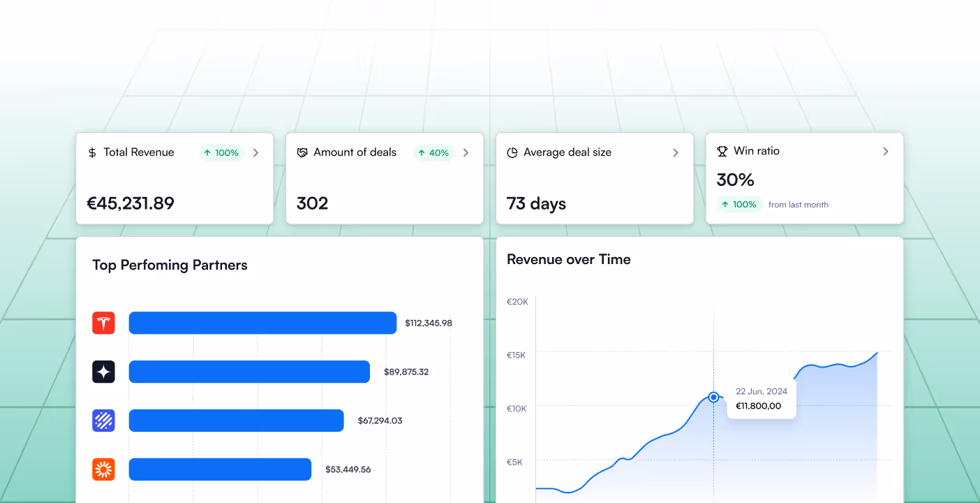This screenshot has height=503, width=980.
Task: Click the $53,449.56 amount label
Action: tap(348, 469)
